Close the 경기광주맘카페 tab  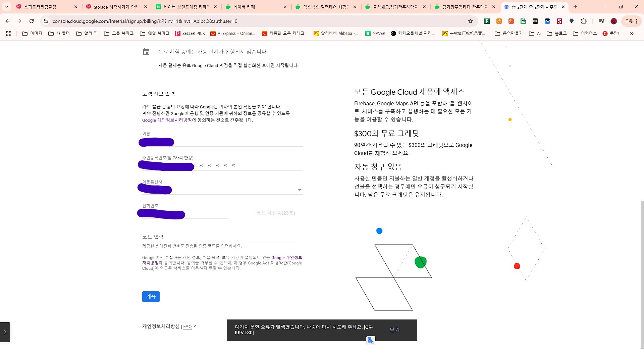pos(494,7)
